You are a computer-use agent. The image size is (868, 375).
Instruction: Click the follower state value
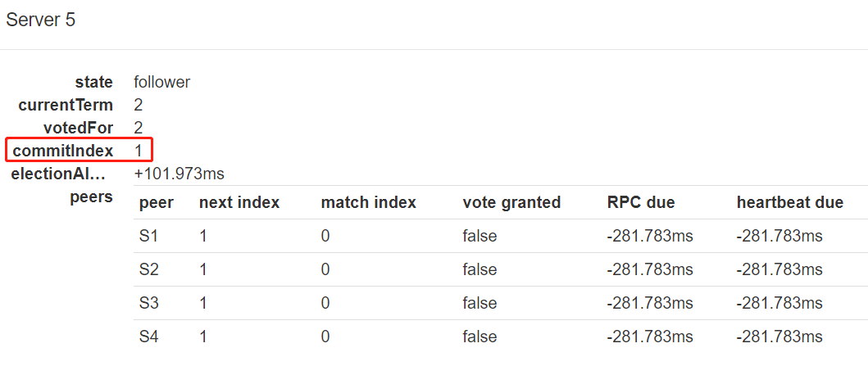pos(162,83)
